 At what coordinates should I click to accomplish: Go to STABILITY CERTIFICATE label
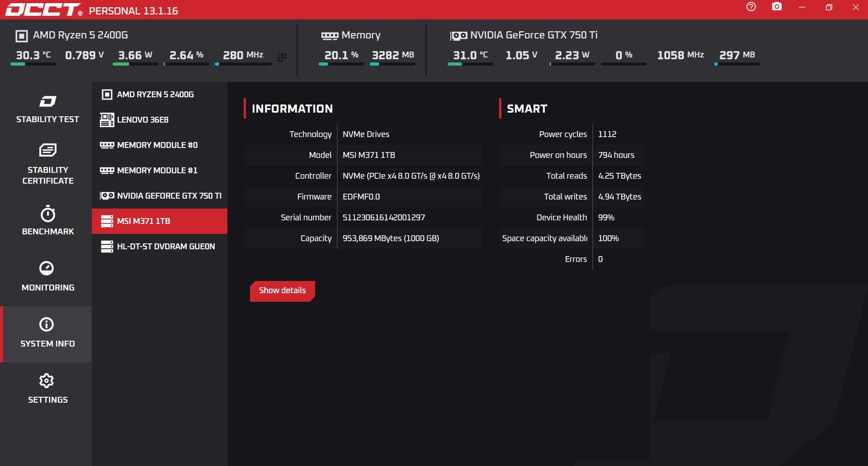[x=48, y=176]
